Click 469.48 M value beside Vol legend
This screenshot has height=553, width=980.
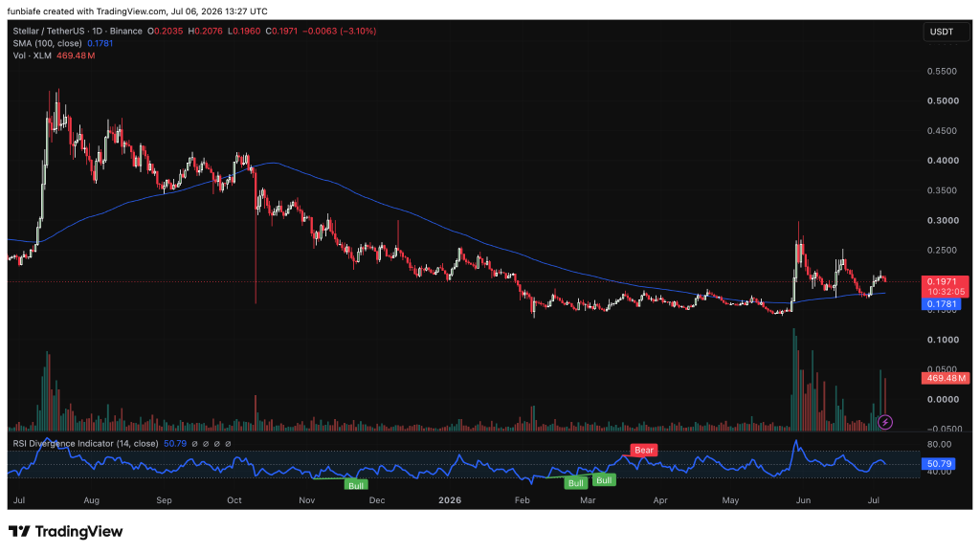76,55
